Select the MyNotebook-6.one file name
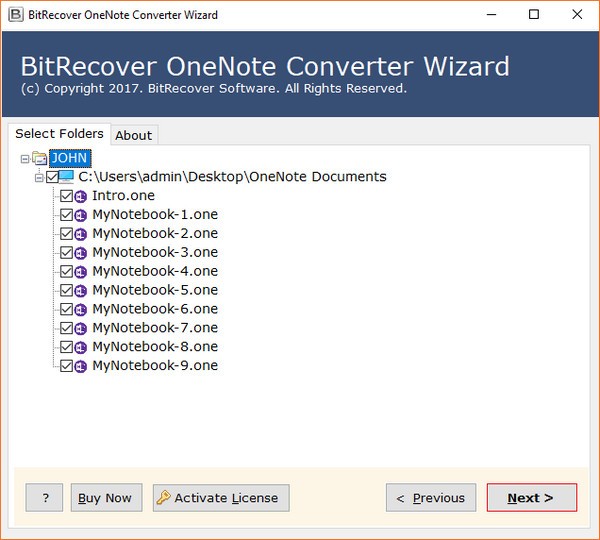This screenshot has height=540, width=600. tap(155, 308)
